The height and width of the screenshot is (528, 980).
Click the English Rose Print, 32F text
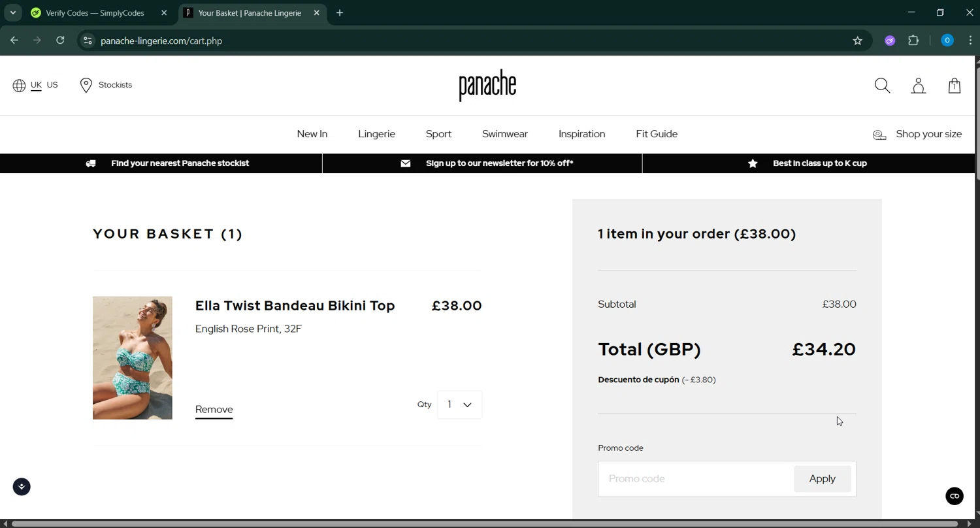tap(248, 329)
